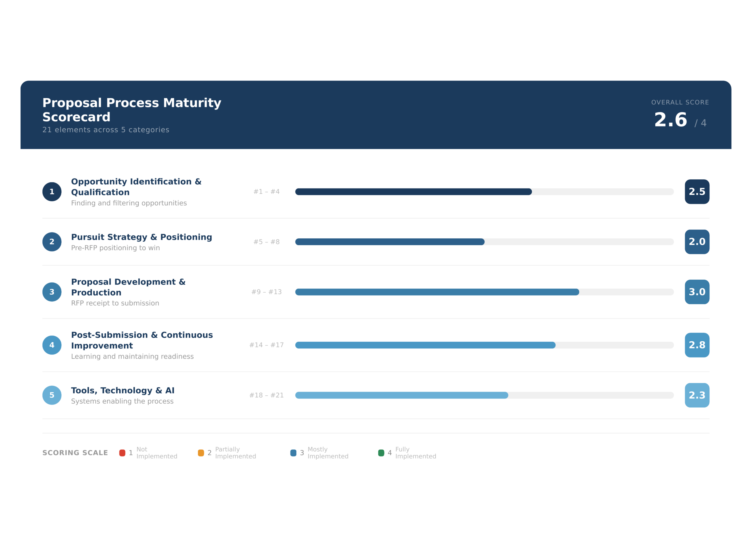
Task: Click the 2.5 score badge
Action: pos(697,192)
